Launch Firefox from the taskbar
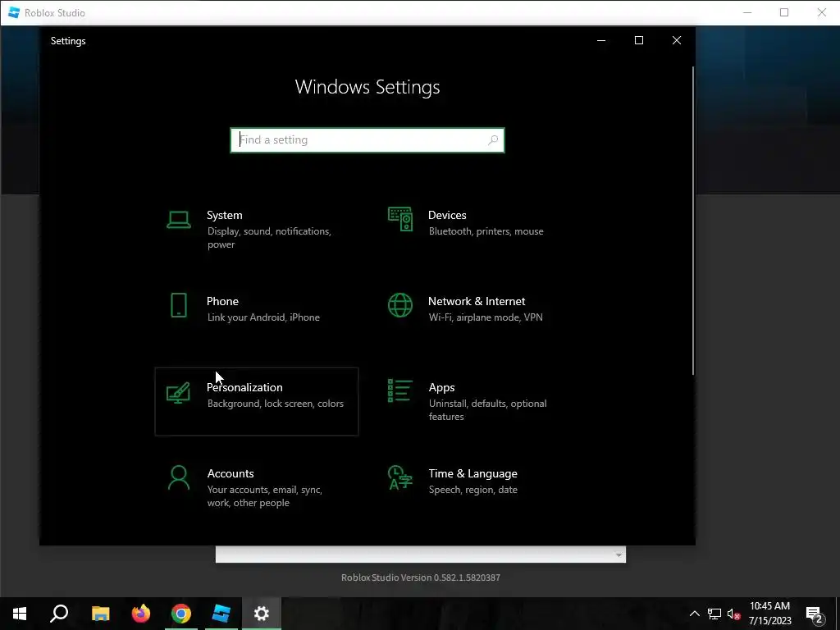 pos(141,614)
